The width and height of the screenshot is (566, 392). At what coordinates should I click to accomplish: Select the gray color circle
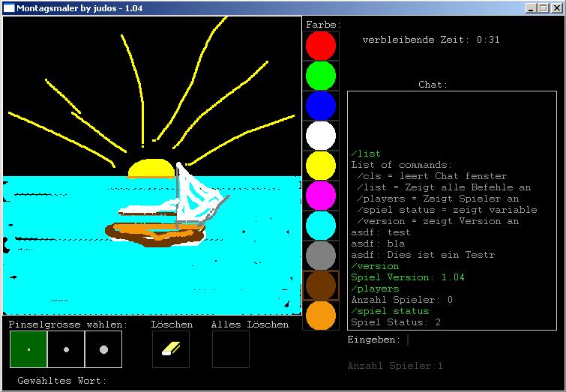click(321, 255)
